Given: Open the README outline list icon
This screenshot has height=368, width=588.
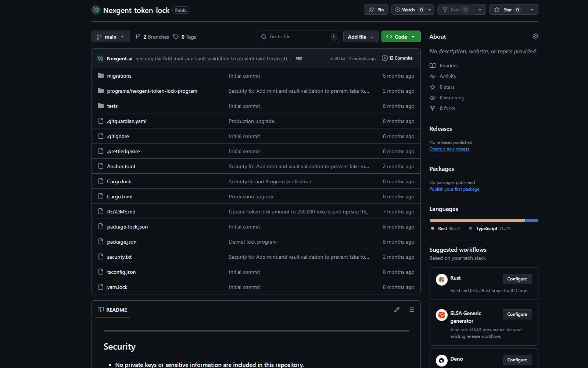Looking at the screenshot, I should tap(411, 309).
